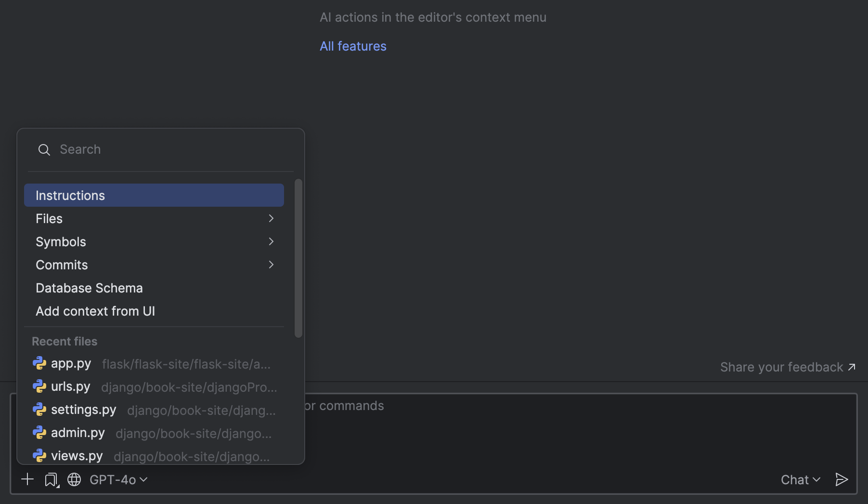
Task: Attach urls.py from recent files
Action: point(71,387)
